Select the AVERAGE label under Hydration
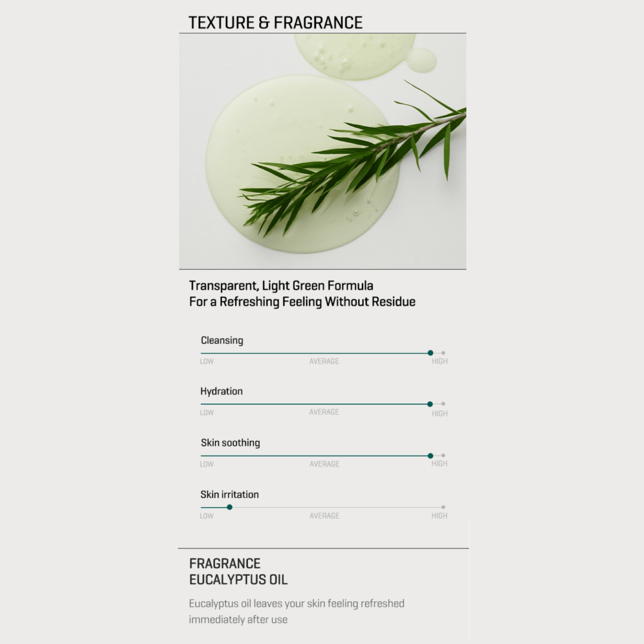The image size is (644, 644). (x=324, y=412)
